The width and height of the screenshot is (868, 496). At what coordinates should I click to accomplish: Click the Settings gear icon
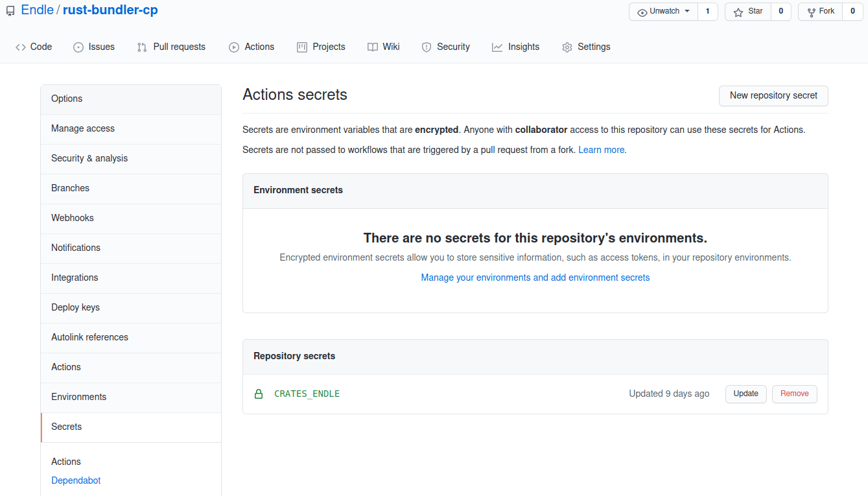coord(567,47)
